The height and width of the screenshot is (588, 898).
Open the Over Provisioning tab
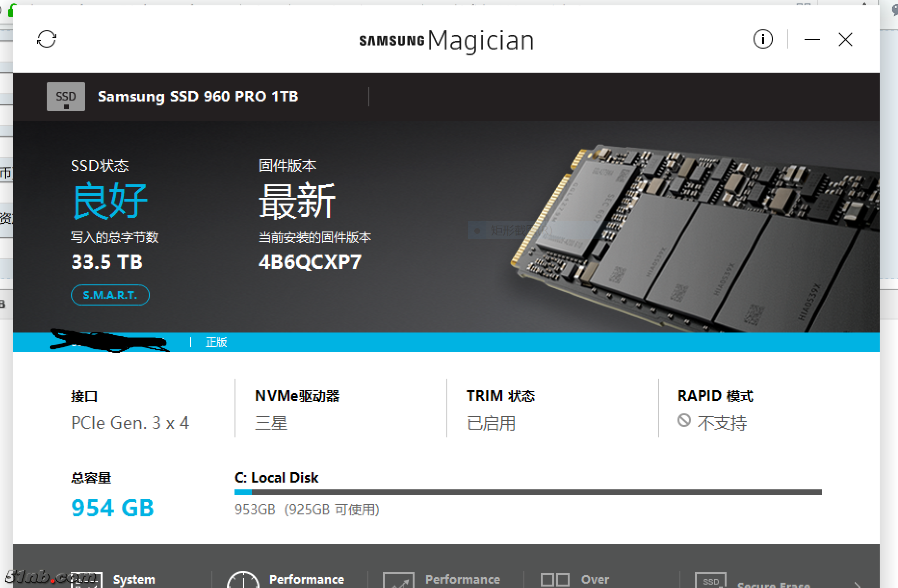595,579
